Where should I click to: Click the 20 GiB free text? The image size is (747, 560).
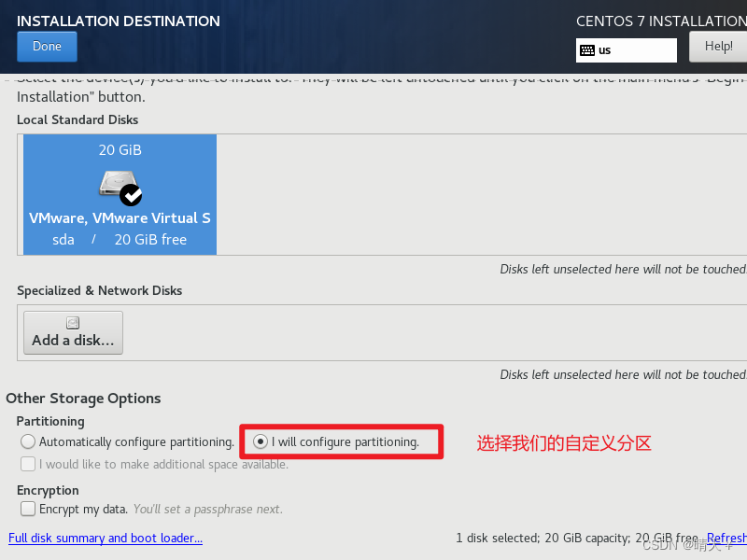pyautogui.click(x=150, y=240)
